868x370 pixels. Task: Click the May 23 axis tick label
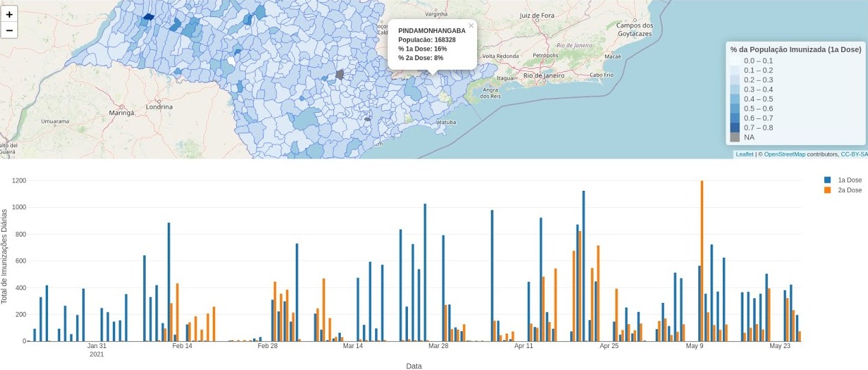coord(780,346)
